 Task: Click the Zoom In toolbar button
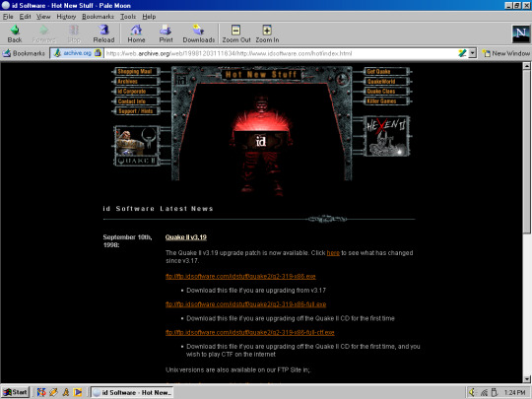[x=267, y=33]
